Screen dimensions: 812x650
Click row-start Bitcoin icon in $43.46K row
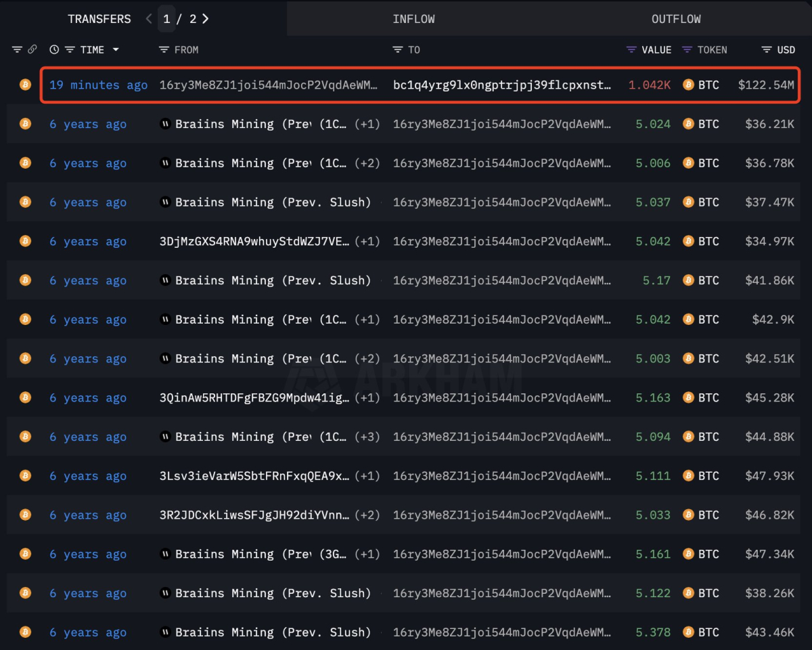pos(25,632)
